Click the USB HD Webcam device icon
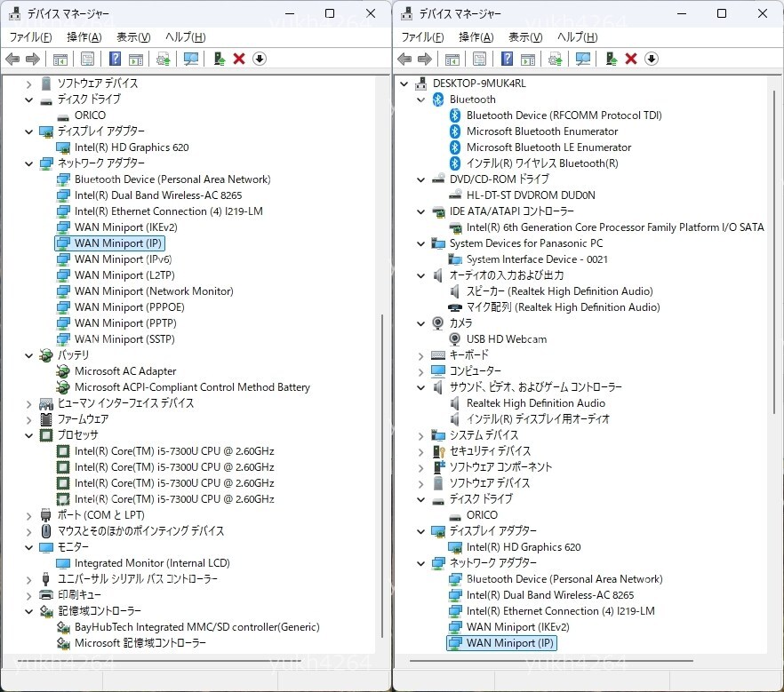 454,339
